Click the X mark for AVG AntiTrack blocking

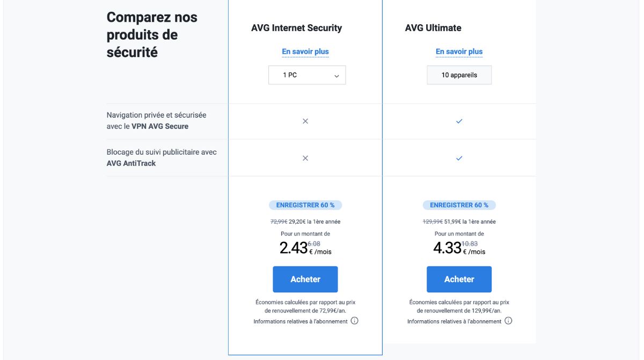[305, 158]
